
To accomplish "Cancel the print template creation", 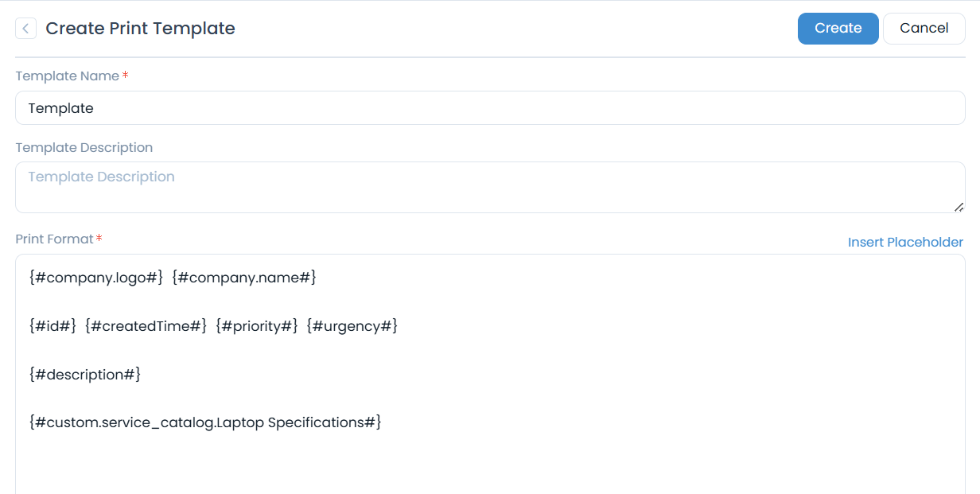I will coord(924,29).
